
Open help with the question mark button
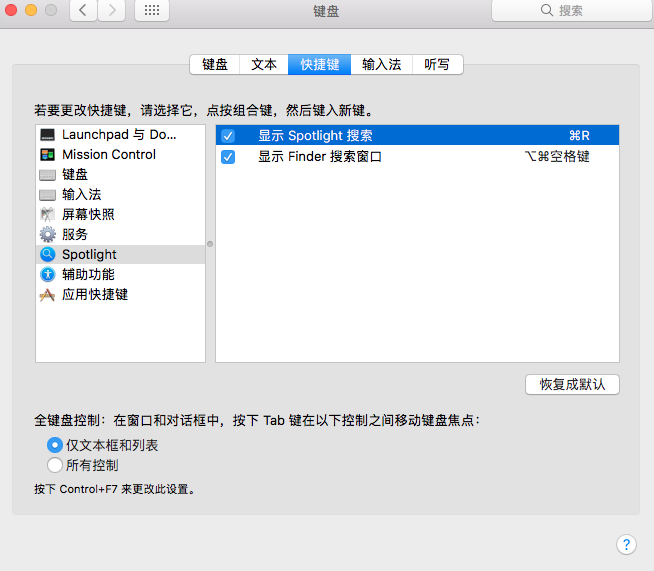coord(626,544)
